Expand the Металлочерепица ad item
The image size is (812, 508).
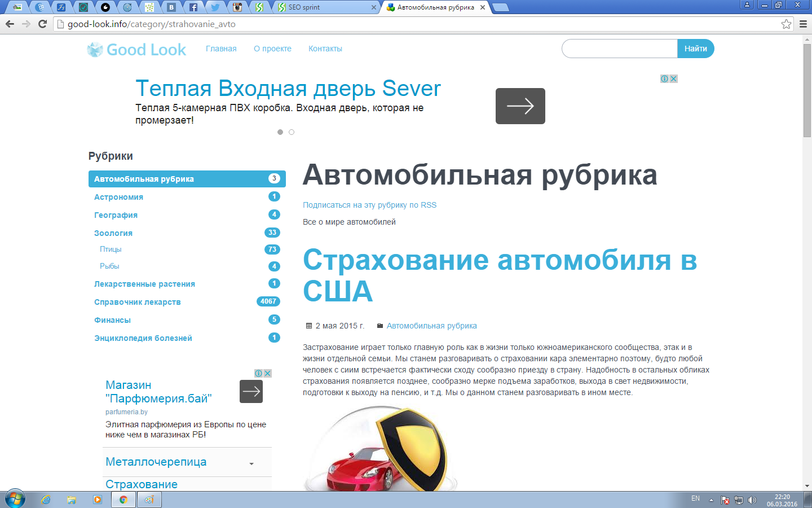point(251,464)
